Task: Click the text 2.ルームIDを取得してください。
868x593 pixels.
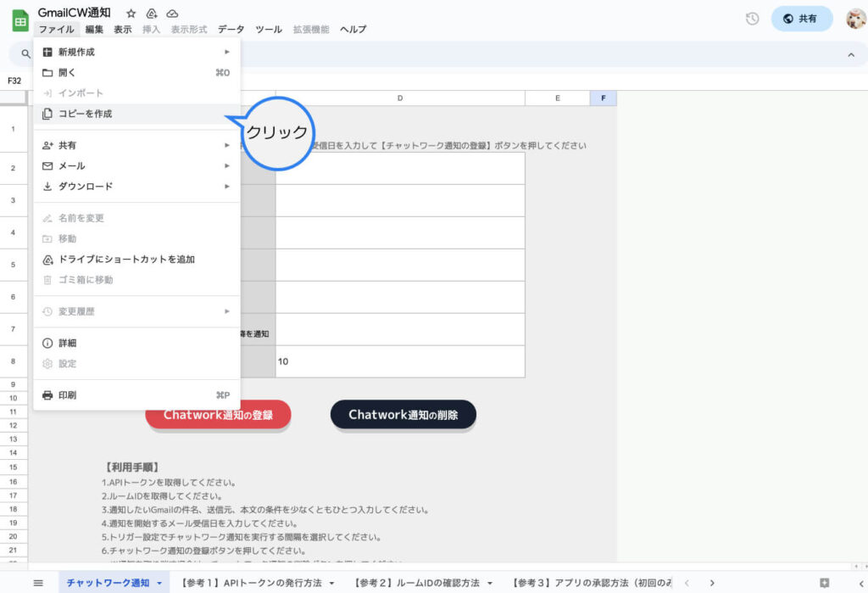Action: [x=162, y=496]
